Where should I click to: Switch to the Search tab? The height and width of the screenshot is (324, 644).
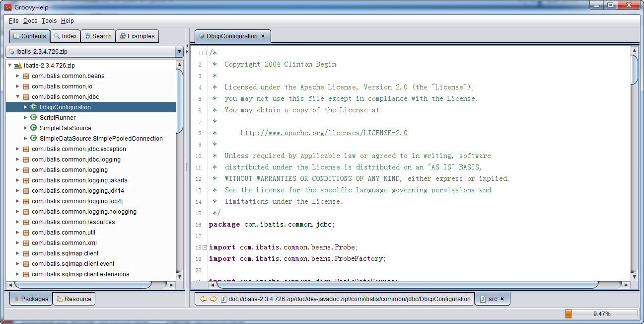coord(98,36)
